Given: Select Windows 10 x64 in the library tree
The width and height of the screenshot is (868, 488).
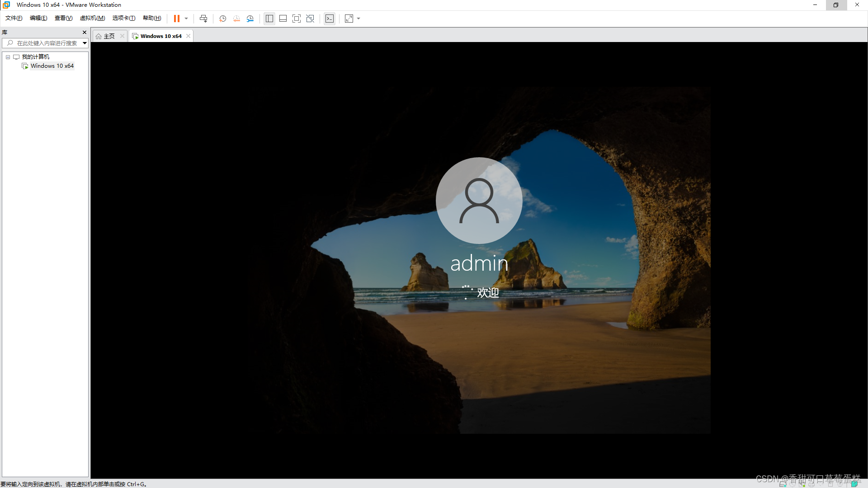Looking at the screenshot, I should (52, 66).
